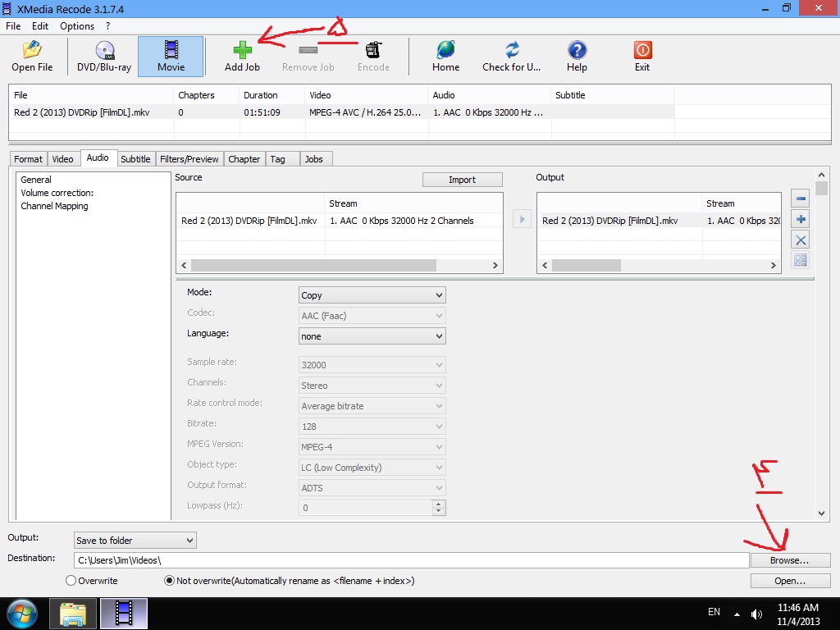This screenshot has width=840, height=630.
Task: Click the speaker volume tray icon
Action: [x=756, y=614]
